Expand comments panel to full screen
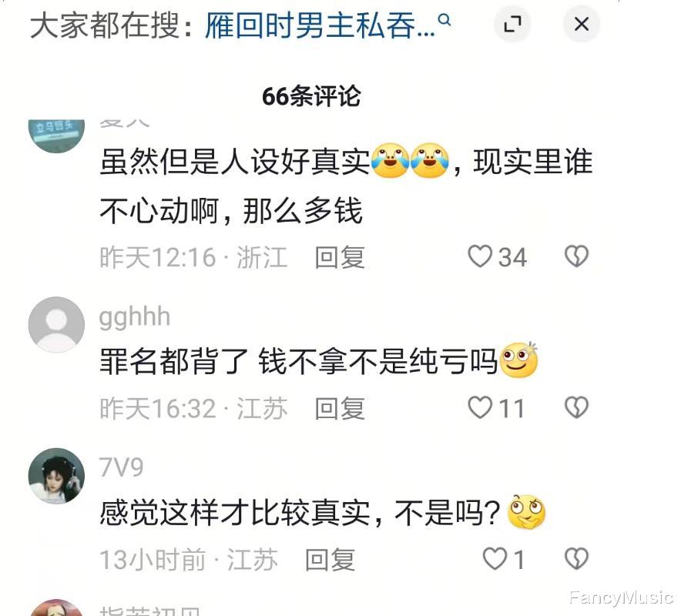 [x=512, y=24]
